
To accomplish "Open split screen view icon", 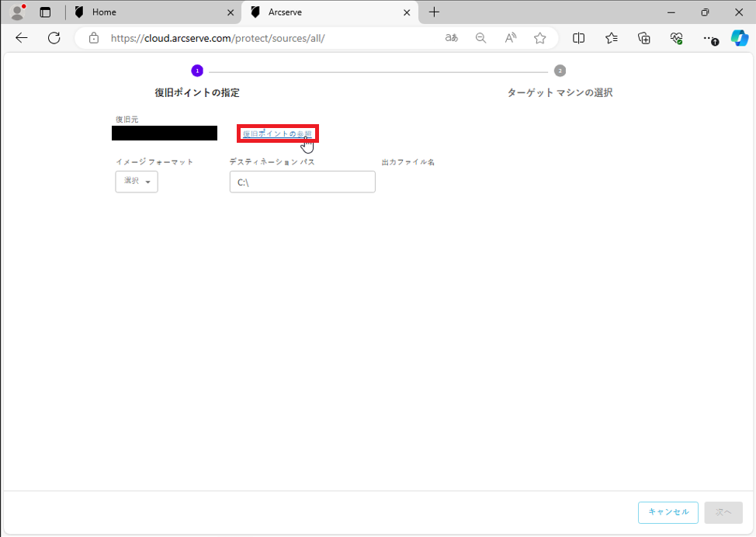I will [x=578, y=38].
